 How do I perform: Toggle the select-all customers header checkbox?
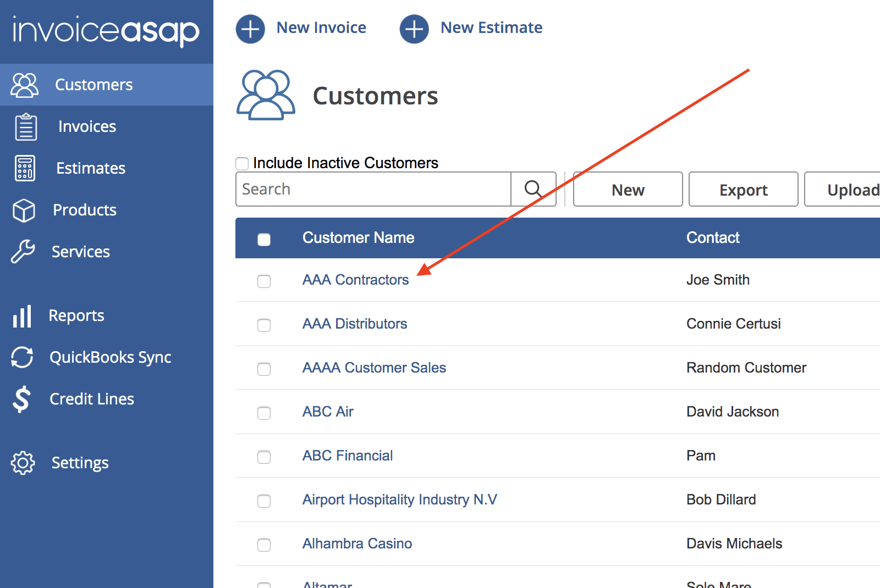264,239
